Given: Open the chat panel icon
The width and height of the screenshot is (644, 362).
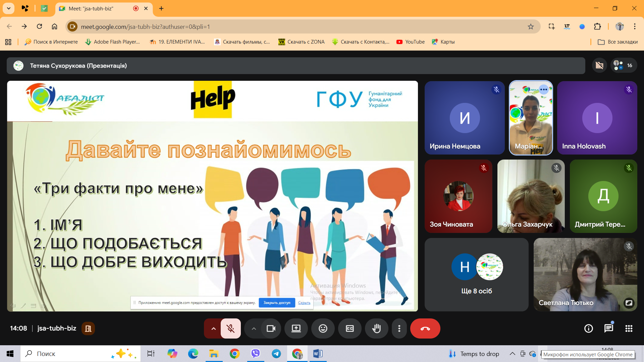Looking at the screenshot, I should [x=608, y=328].
